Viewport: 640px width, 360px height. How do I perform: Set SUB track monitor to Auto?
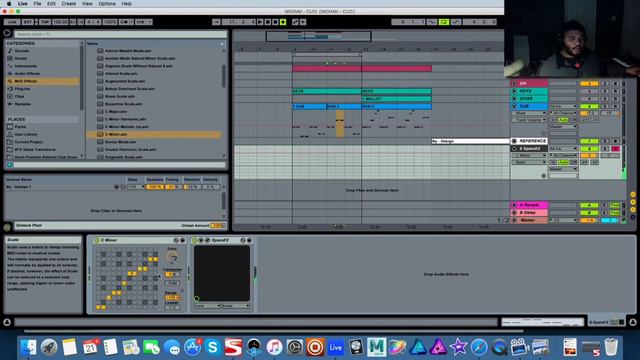(x=564, y=120)
